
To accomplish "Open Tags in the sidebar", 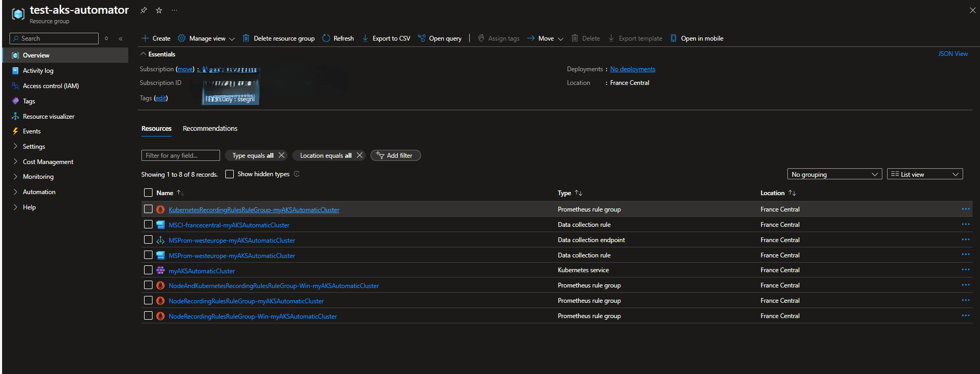I will pyautogui.click(x=29, y=101).
